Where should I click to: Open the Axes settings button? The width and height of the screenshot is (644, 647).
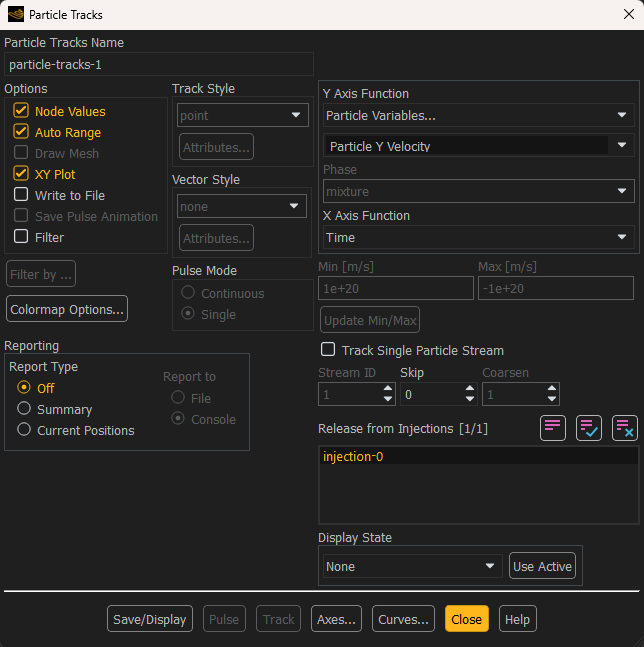[336, 619]
